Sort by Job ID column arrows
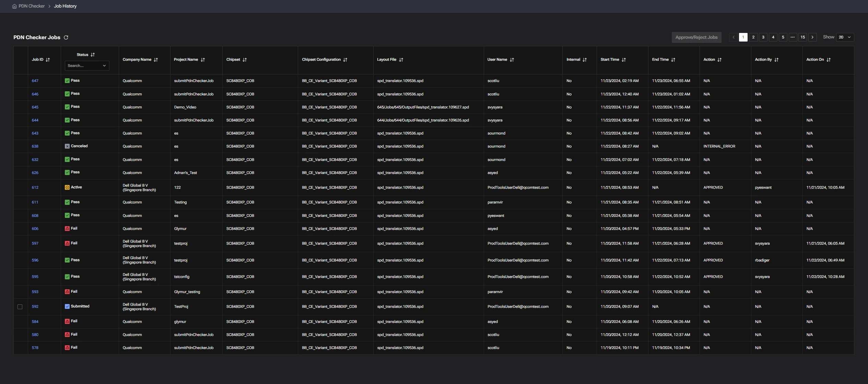Screen dimensions: 868x384 coord(48,60)
